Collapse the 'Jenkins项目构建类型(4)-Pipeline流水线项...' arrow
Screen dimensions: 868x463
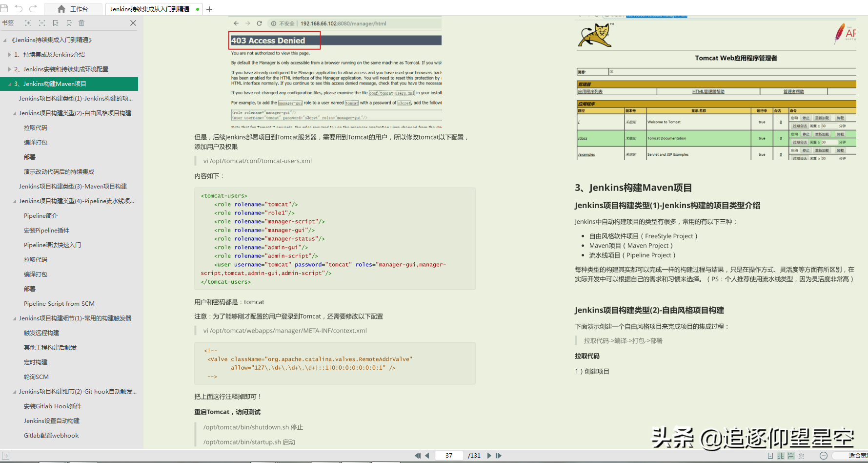(x=14, y=201)
